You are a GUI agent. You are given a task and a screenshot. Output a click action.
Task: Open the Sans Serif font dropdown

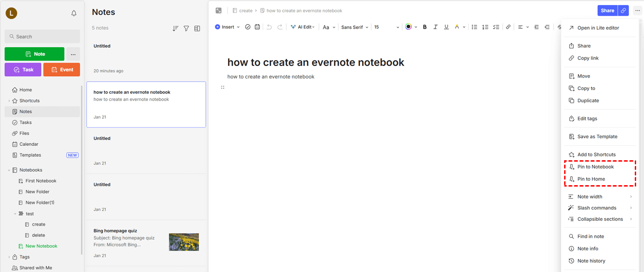pyautogui.click(x=355, y=27)
